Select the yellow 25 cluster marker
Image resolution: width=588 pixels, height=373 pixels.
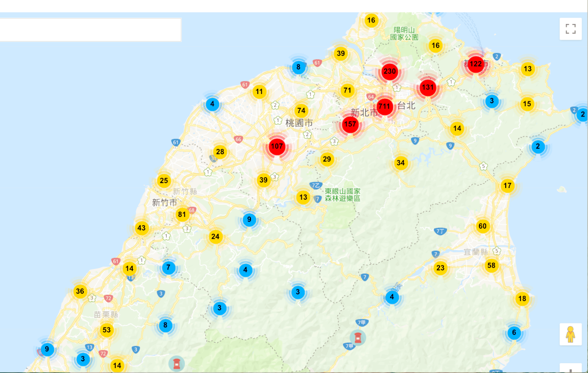[x=164, y=181]
